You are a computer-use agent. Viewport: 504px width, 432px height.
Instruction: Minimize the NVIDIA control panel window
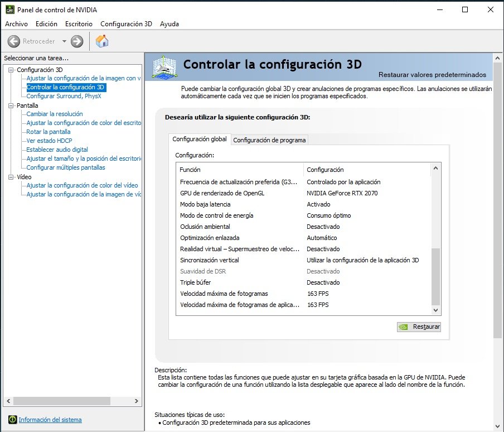440,9
